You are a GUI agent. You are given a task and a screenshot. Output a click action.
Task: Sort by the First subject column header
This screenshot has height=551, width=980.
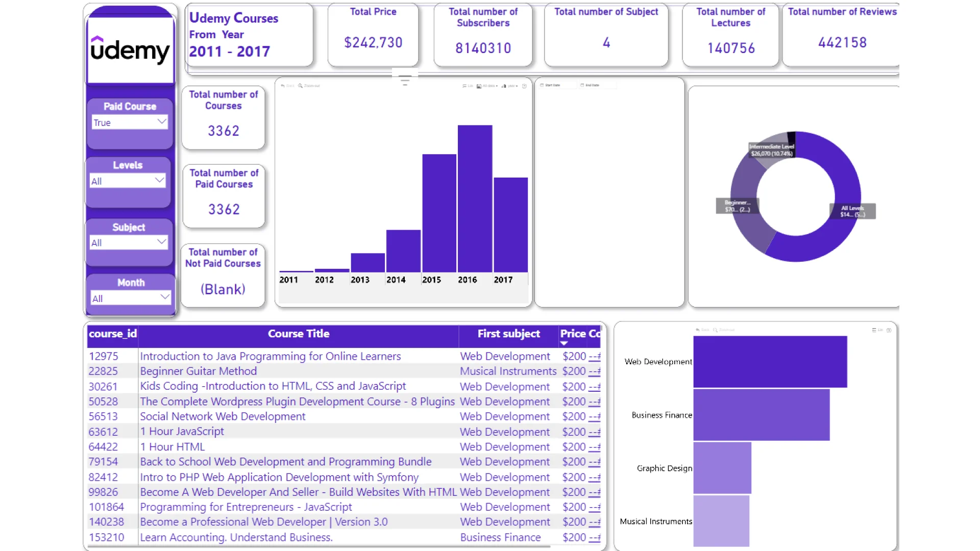tap(508, 334)
